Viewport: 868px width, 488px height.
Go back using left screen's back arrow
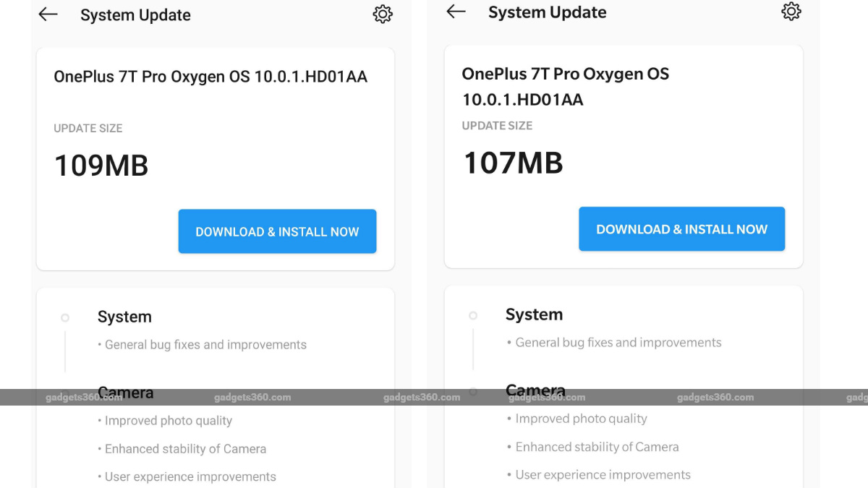tap(48, 14)
